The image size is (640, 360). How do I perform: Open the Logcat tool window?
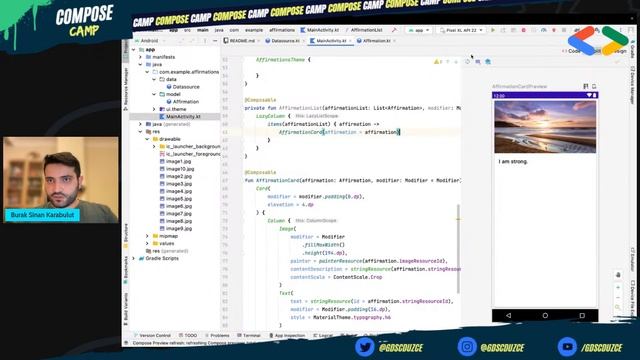pyautogui.click(x=323, y=335)
